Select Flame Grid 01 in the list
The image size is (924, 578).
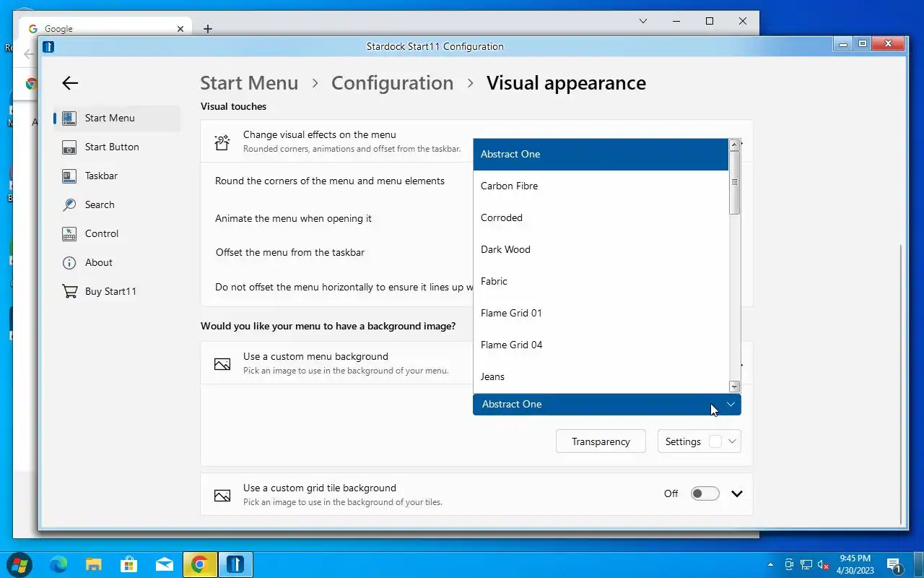pos(601,313)
